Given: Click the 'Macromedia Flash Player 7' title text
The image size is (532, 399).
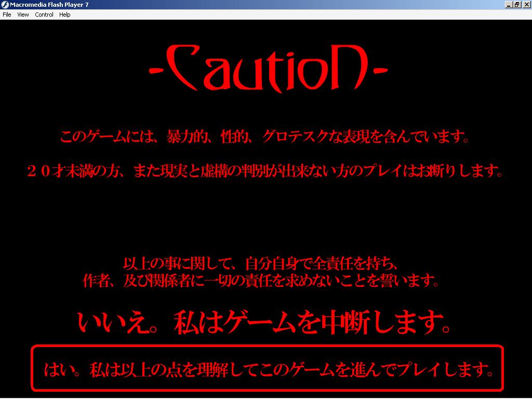Looking at the screenshot, I should click(x=49, y=5).
